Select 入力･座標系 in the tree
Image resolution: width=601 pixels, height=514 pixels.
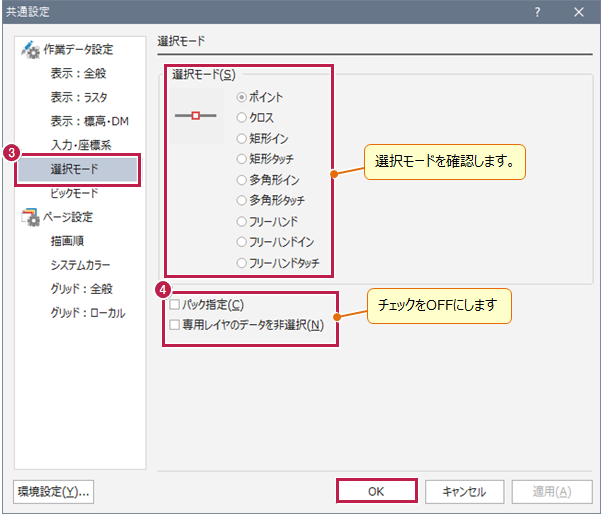click(x=80, y=146)
